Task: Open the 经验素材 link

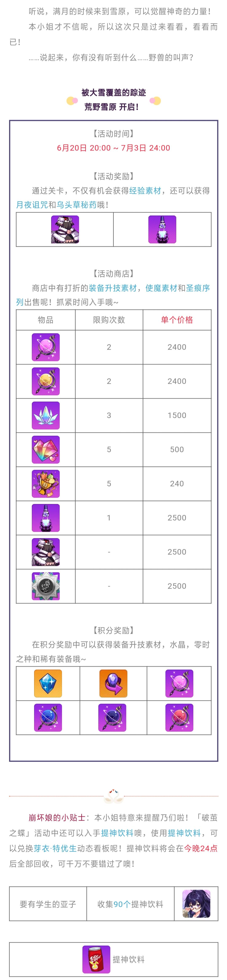Action: [x=145, y=191]
